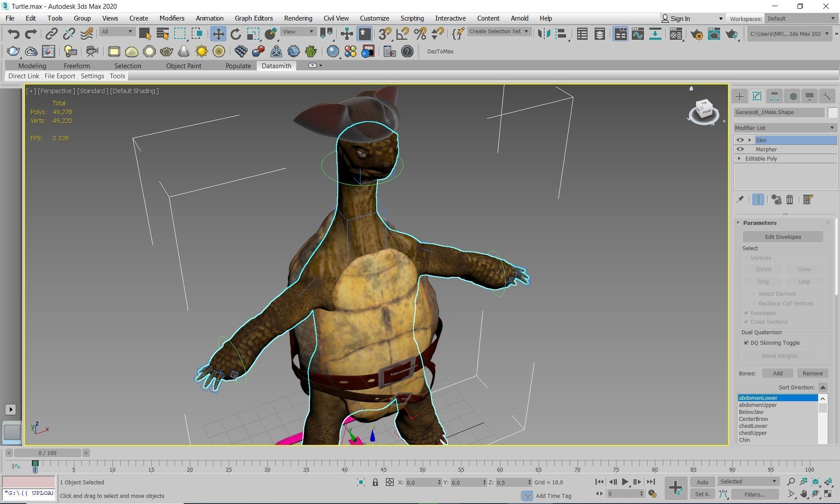Open the Utilities wrench panel tab

click(826, 96)
